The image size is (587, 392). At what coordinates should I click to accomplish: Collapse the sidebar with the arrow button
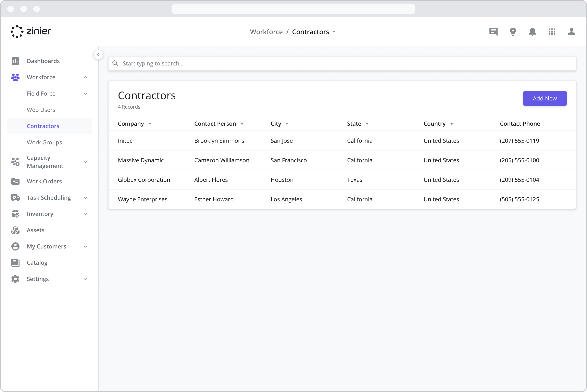98,54
